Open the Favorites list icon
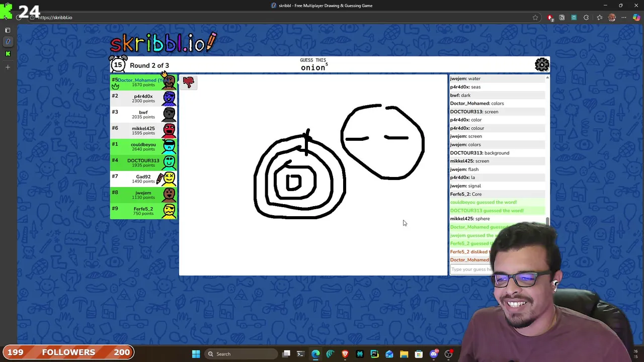Image resolution: width=644 pixels, height=362 pixels. tap(599, 18)
